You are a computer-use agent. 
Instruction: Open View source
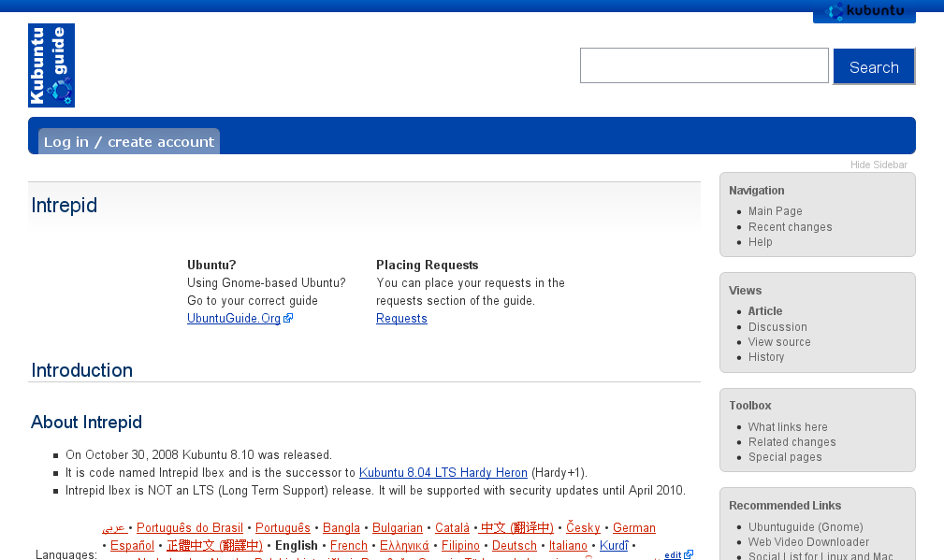[x=779, y=341]
